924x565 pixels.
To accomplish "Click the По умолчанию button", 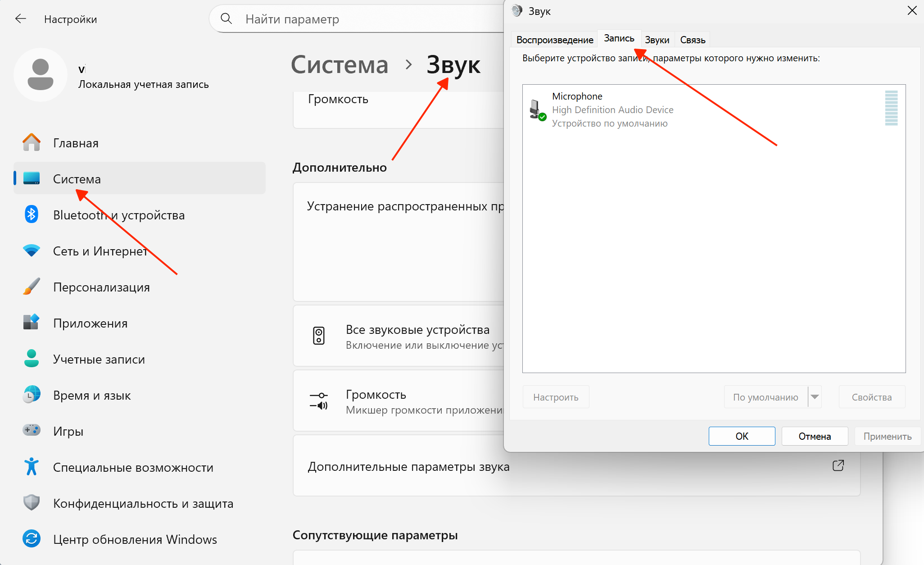I will point(765,397).
